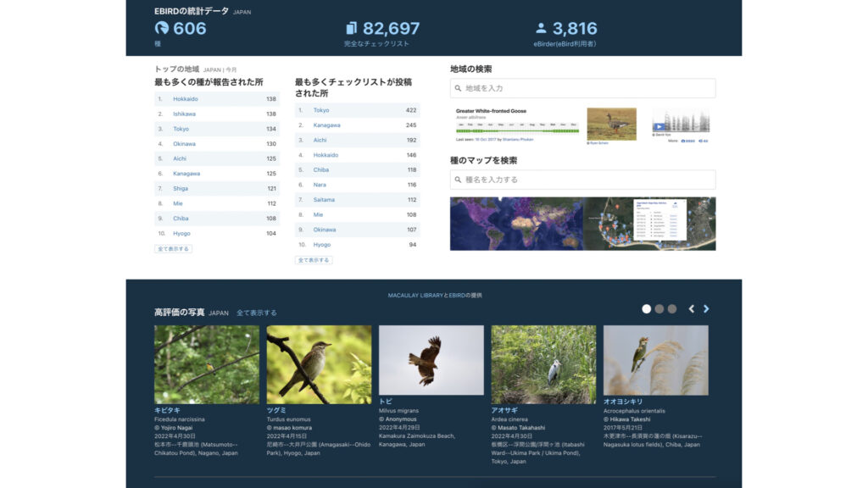Open Aichi in the checklist list
The height and width of the screenshot is (488, 868).
tap(320, 140)
